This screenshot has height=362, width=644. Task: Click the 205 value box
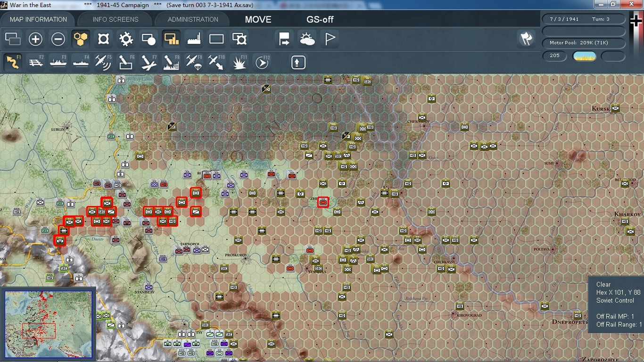555,56
